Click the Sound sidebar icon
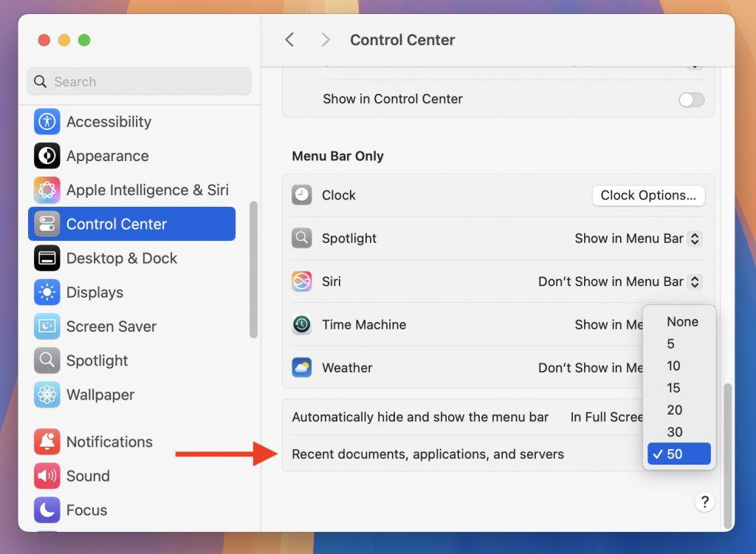756x554 pixels. [47, 476]
